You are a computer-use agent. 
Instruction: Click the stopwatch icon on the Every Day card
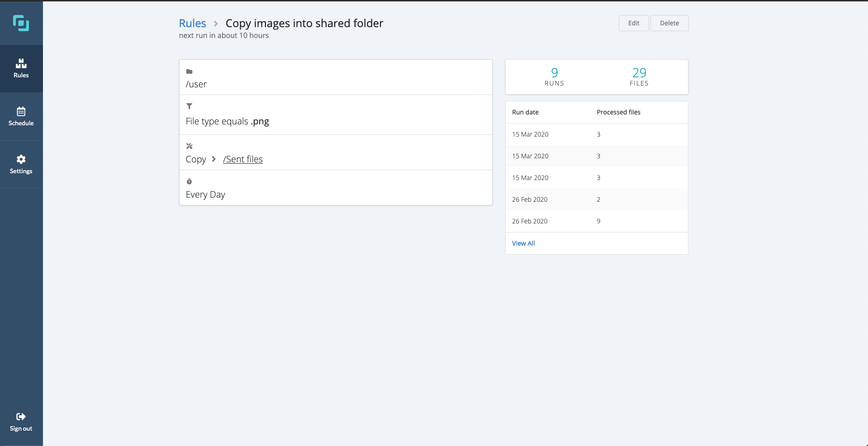coord(189,181)
